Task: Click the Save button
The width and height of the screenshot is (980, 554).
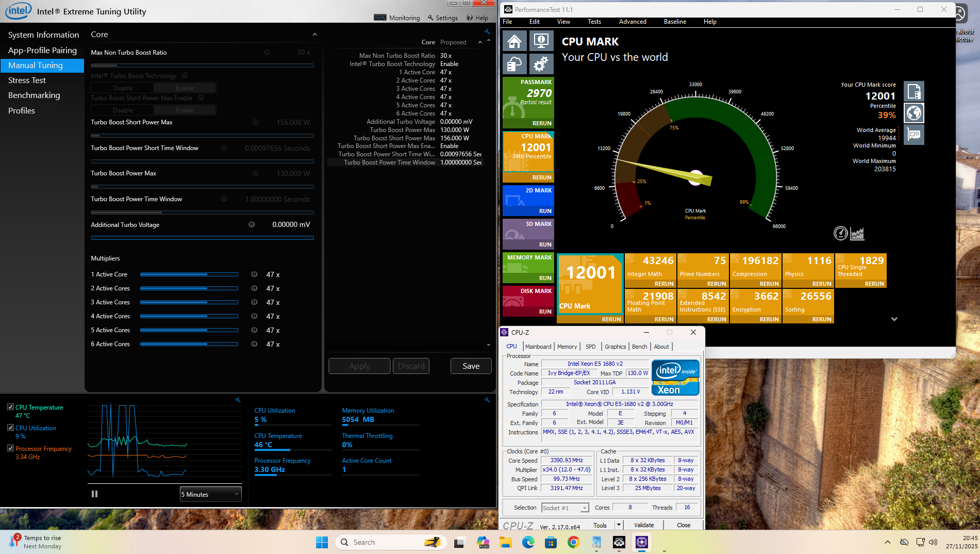Action: tap(471, 366)
